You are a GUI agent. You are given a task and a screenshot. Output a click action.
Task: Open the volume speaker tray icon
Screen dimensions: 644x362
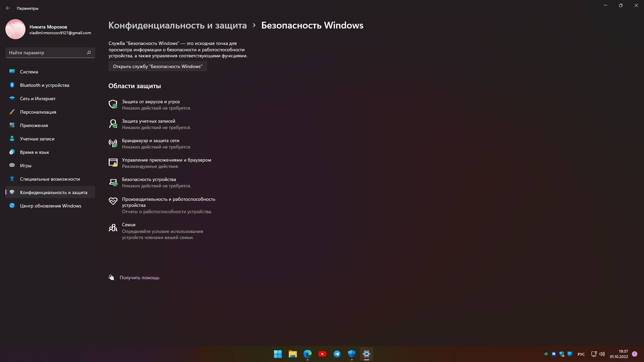[602, 354]
